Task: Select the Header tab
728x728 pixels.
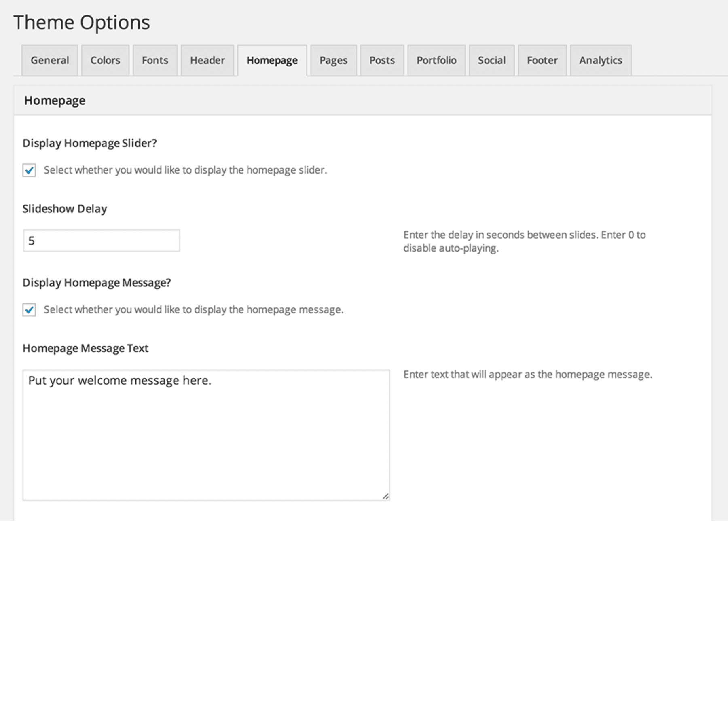Action: pos(207,60)
